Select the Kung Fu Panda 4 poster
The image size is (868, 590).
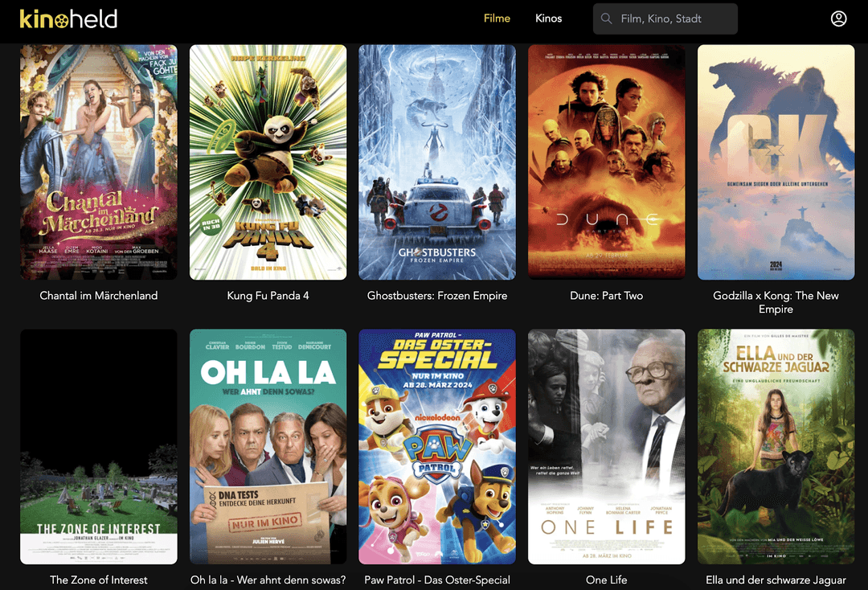[268, 162]
